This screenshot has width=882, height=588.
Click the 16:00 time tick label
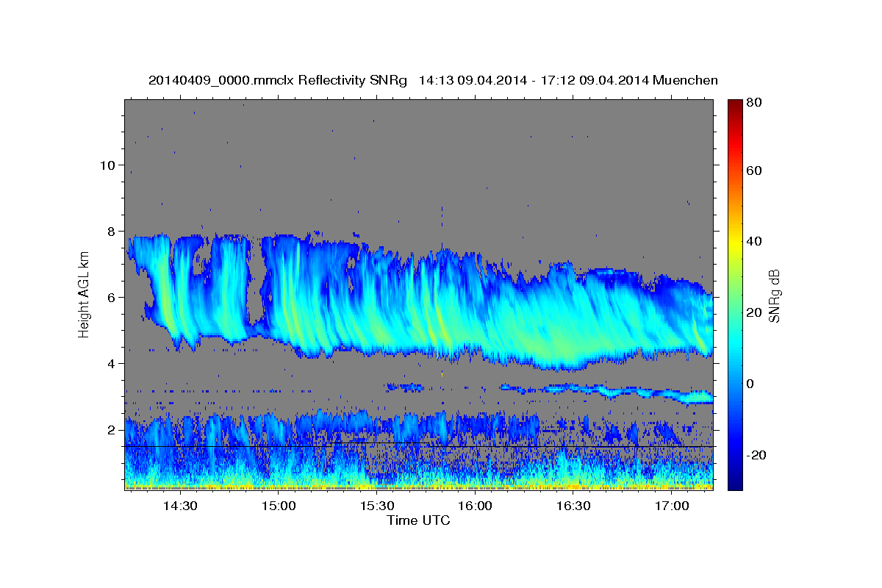475,506
